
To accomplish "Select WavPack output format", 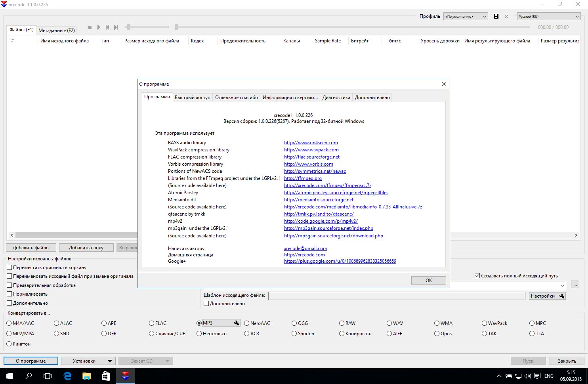I will [485, 323].
